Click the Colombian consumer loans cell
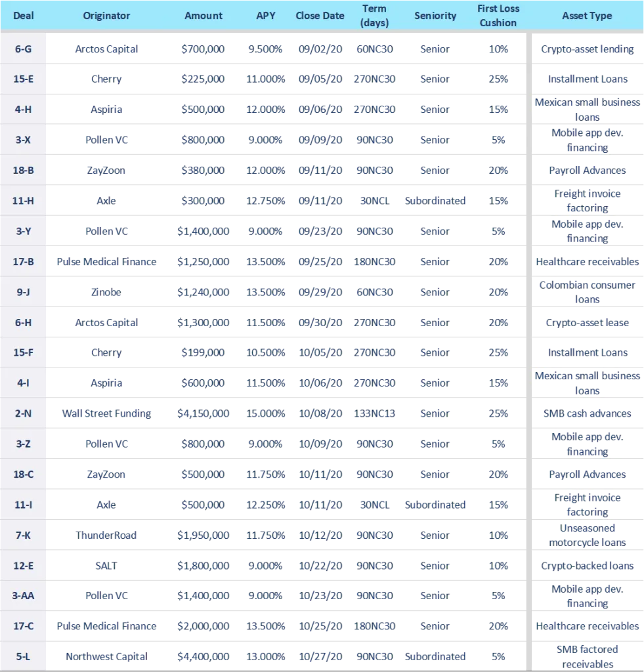Viewport: 644px width, 672px height. pos(587,292)
